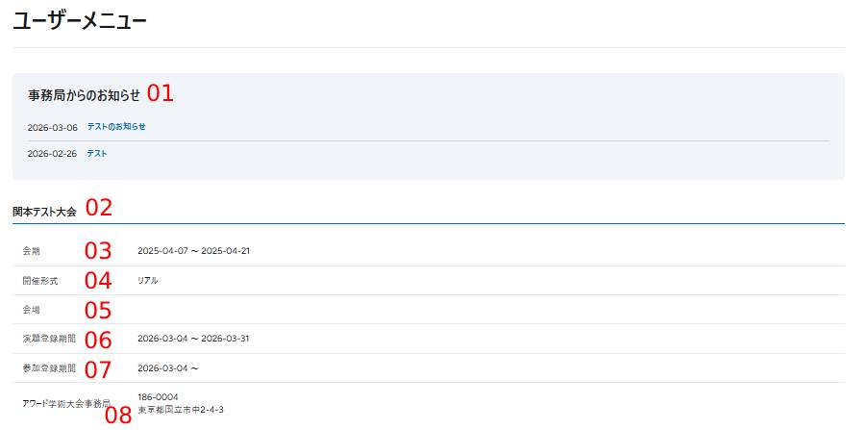The height and width of the screenshot is (430, 868).
Task: Click the 2026-03-04 ～ 2026-03-31 date range
Action: click(193, 340)
